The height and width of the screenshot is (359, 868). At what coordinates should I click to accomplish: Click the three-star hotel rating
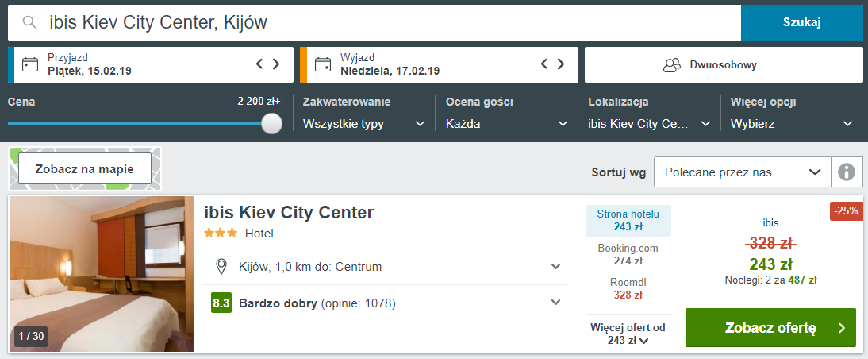(x=221, y=233)
